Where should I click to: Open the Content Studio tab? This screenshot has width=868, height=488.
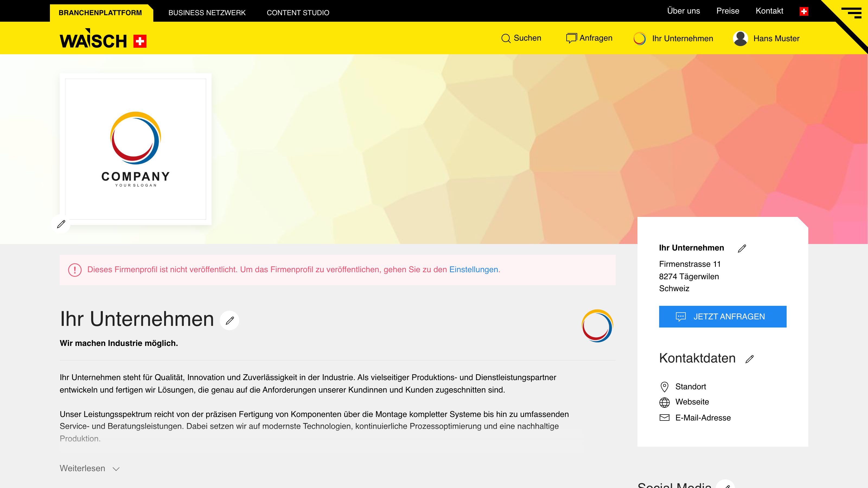point(298,13)
